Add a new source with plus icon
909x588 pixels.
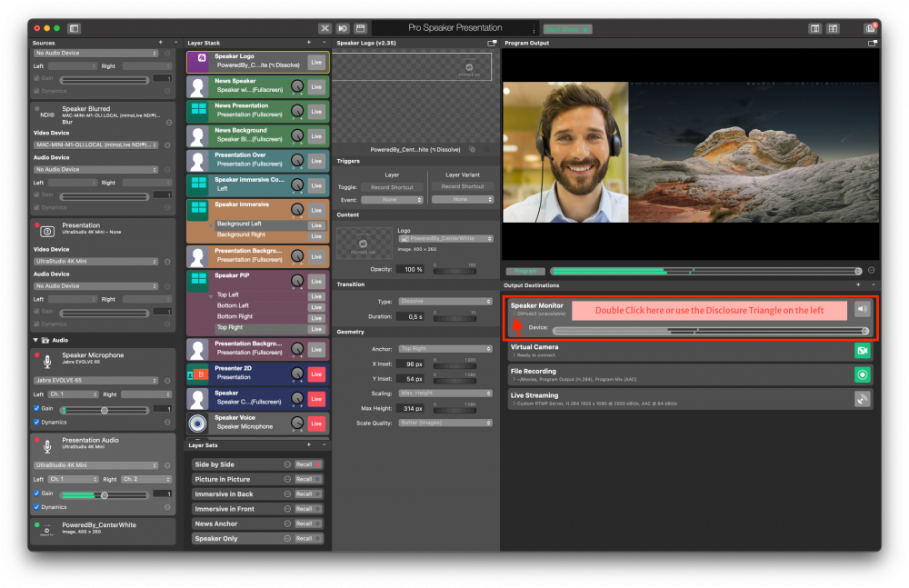click(x=161, y=43)
